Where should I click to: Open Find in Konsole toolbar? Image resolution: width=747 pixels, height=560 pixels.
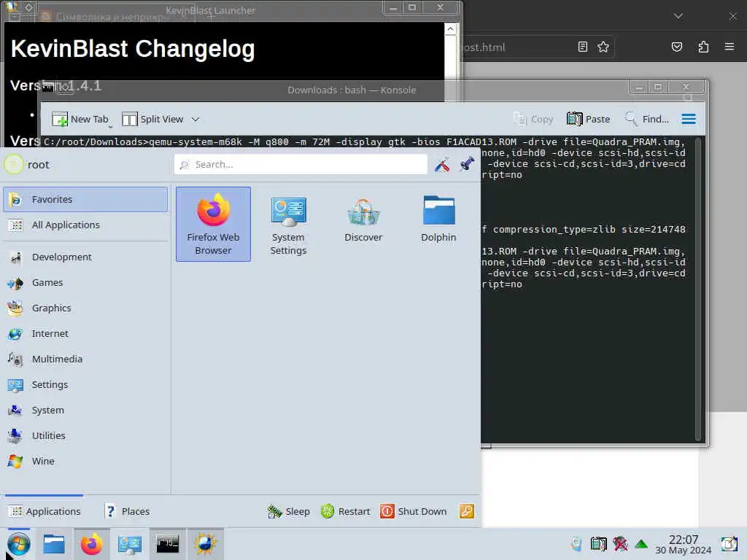coord(647,119)
